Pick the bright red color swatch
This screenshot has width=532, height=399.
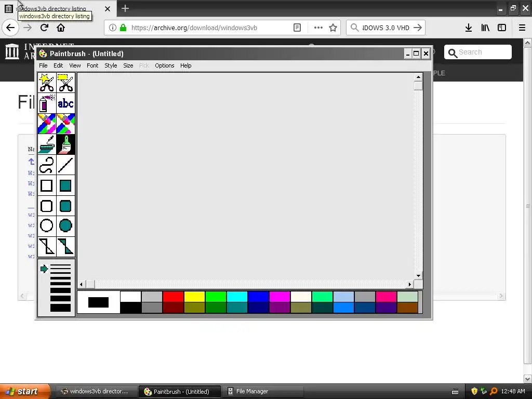174,297
